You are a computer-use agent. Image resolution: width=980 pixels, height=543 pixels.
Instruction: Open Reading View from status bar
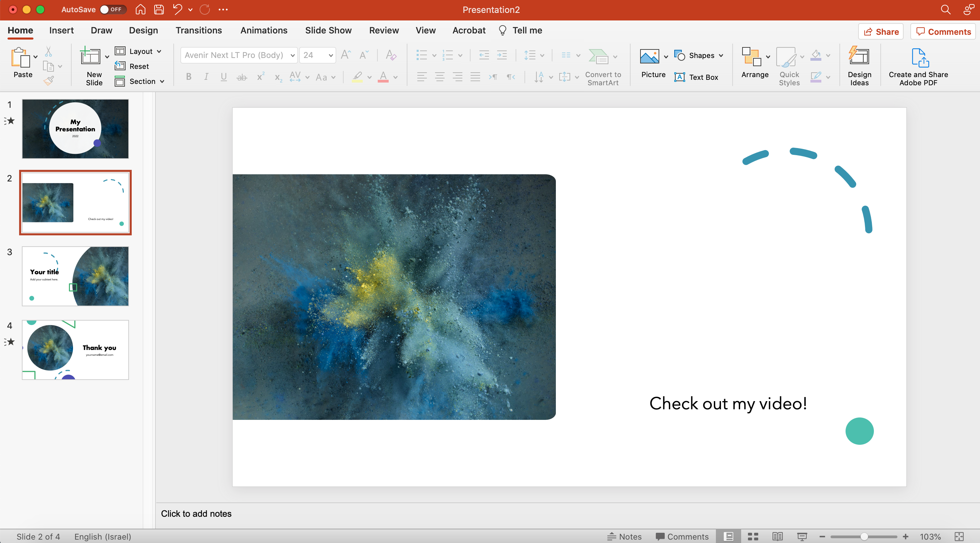click(777, 536)
